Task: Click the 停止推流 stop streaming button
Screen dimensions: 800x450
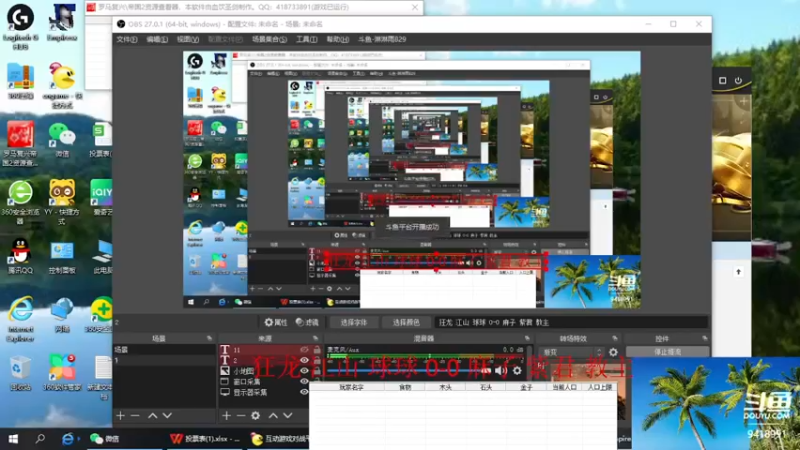Action: click(x=667, y=352)
